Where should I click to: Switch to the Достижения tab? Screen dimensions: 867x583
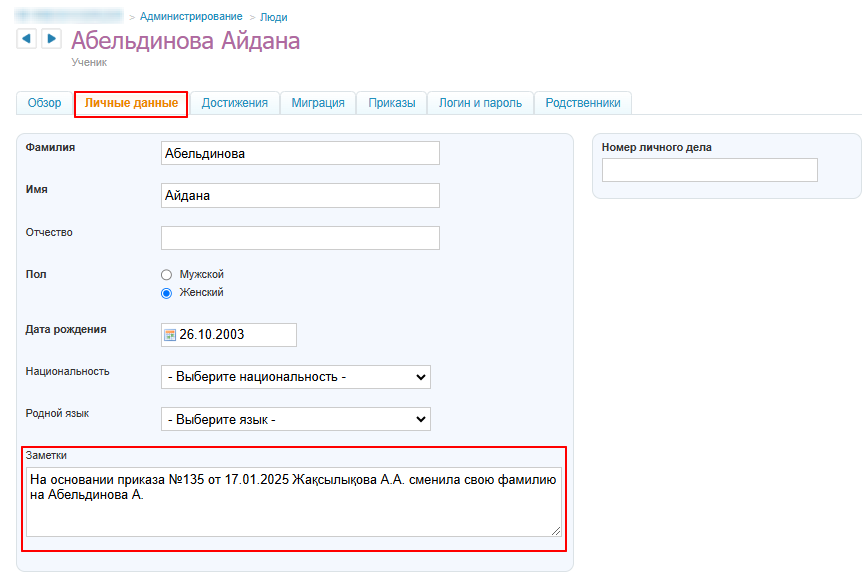coord(235,103)
